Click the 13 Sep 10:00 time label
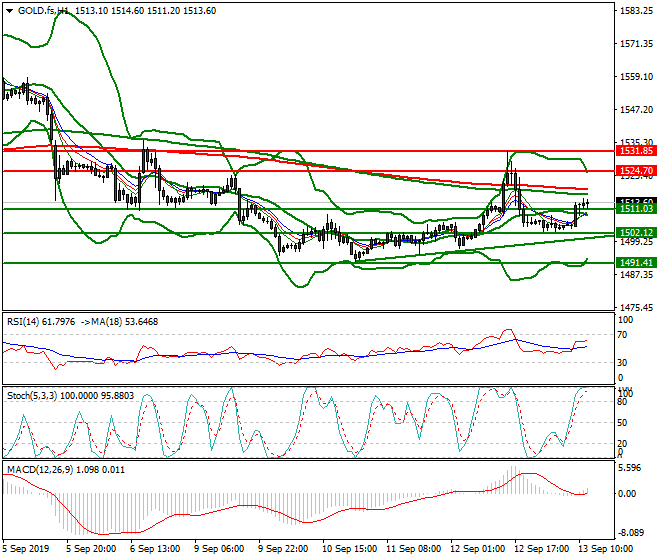The image size is (660, 560). (606, 549)
